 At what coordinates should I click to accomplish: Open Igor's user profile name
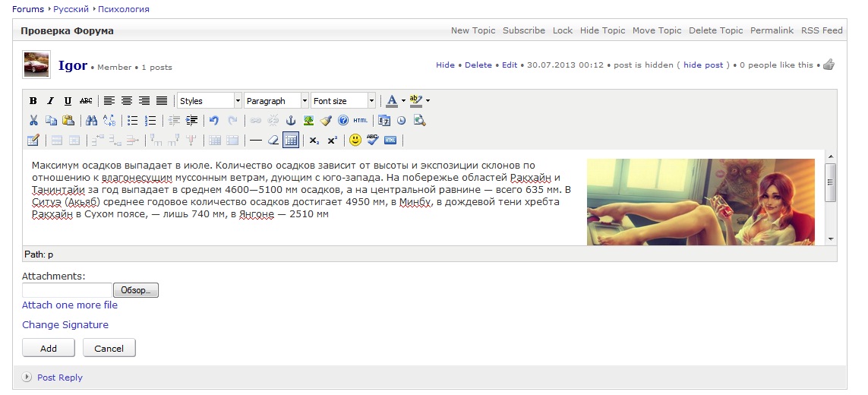(73, 65)
